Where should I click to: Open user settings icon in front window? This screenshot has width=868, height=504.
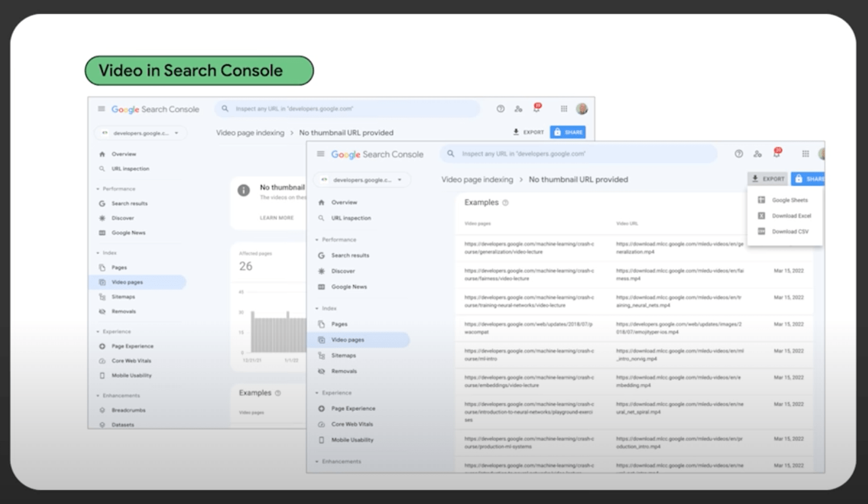pos(757,154)
